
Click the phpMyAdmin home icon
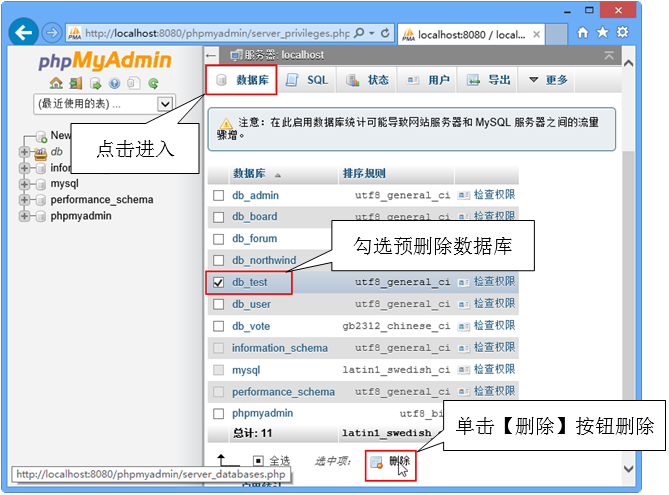point(56,83)
